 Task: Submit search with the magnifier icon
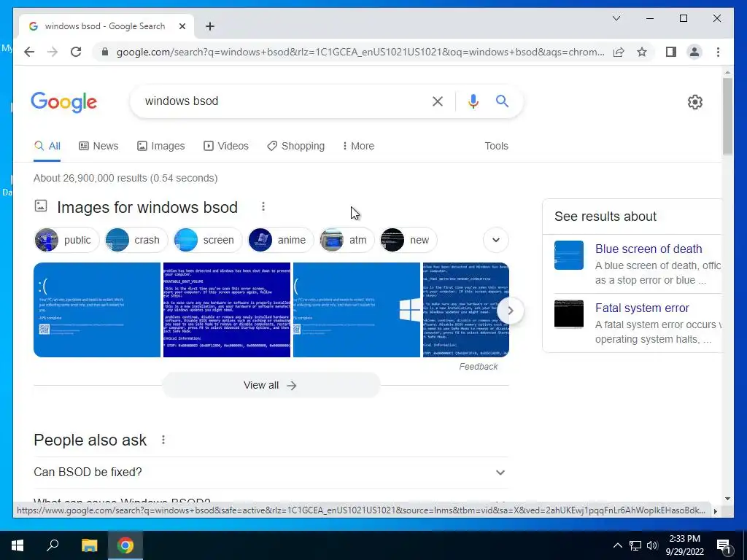pyautogui.click(x=502, y=101)
